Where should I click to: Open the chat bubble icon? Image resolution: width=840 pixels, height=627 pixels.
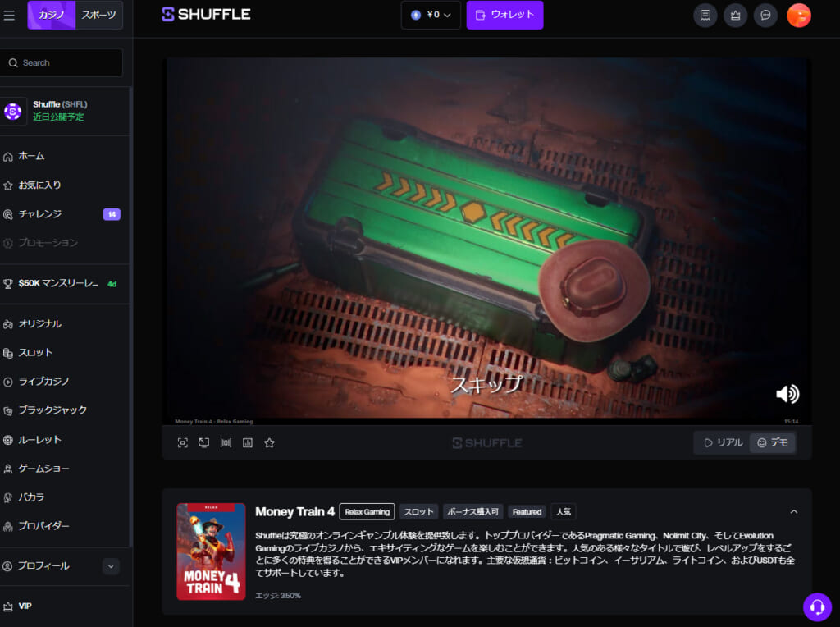click(x=765, y=15)
